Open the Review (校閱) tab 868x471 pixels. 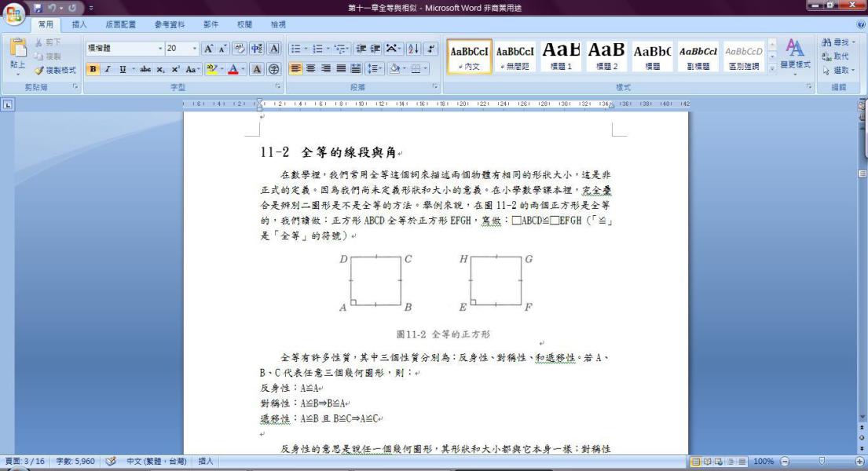click(x=244, y=24)
